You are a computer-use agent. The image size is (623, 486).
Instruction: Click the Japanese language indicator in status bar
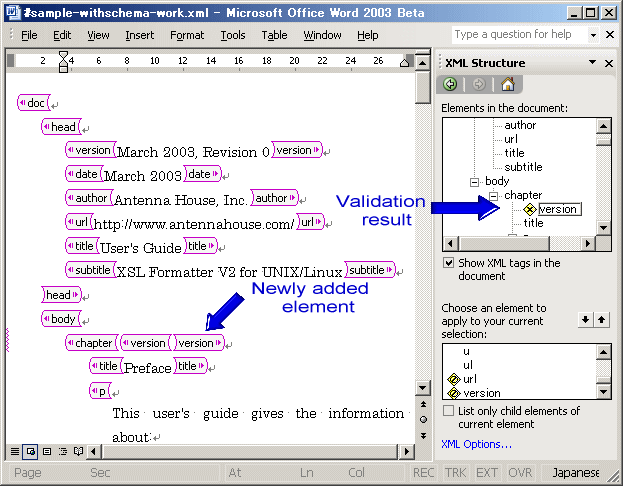coord(575,472)
